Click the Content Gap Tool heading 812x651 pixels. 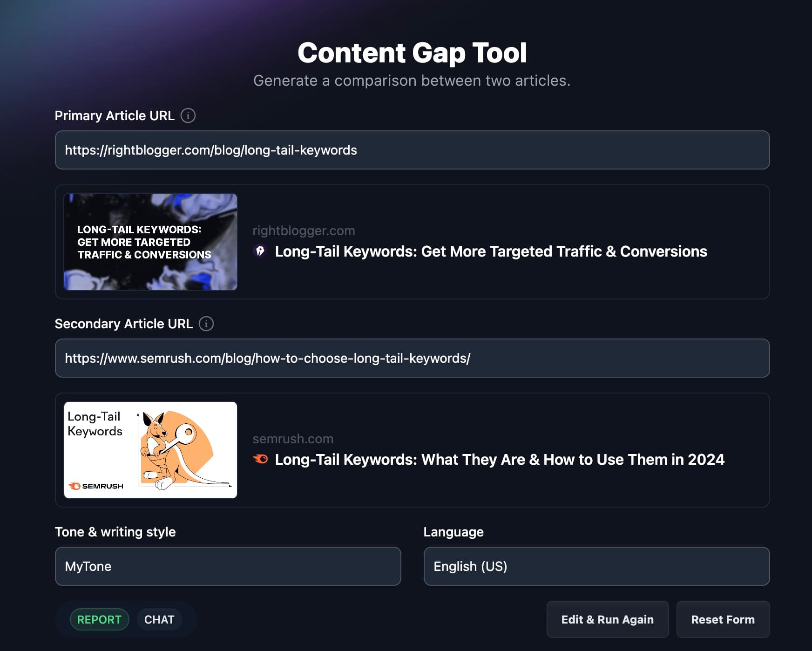[x=412, y=53]
